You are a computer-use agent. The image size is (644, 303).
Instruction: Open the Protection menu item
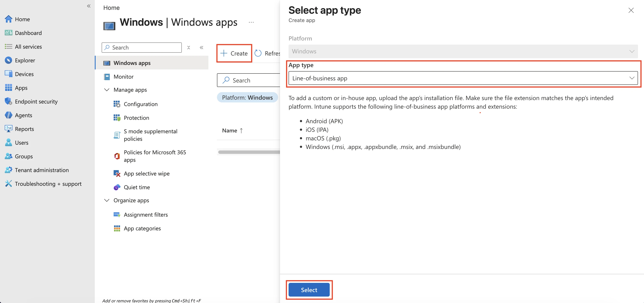[x=137, y=118]
